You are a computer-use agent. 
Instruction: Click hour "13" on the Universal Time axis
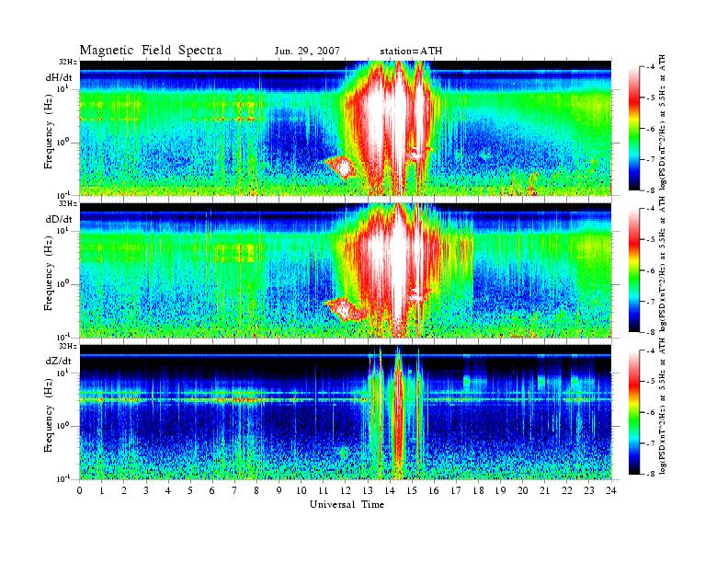pyautogui.click(x=368, y=491)
